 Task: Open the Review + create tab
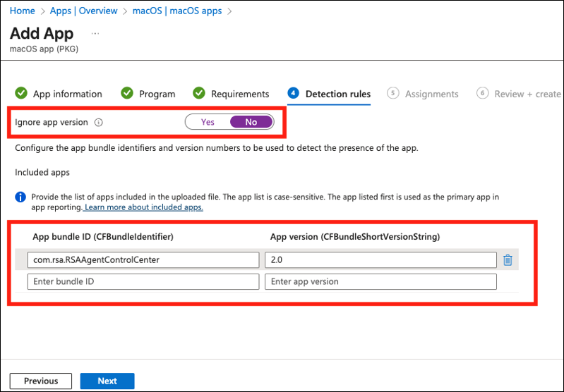click(x=527, y=94)
